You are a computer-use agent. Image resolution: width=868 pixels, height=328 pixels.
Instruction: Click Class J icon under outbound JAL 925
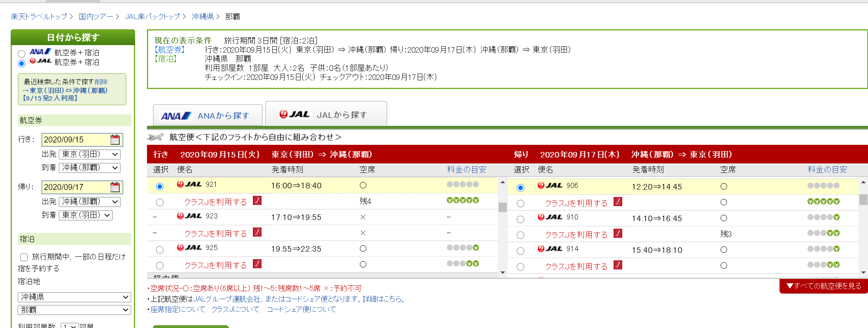[257, 264]
